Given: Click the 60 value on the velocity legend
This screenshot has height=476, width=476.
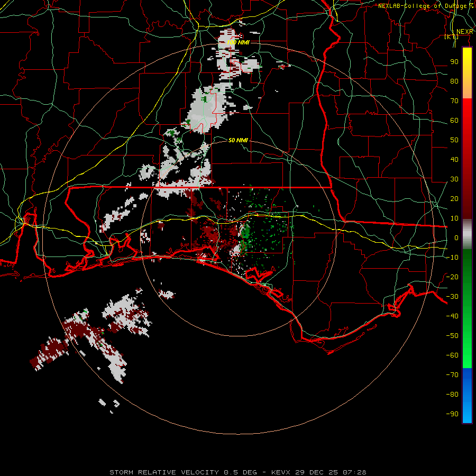Looking at the screenshot, I should [x=454, y=121].
